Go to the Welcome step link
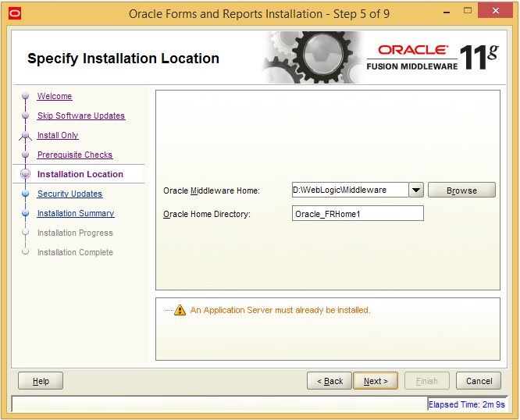Image resolution: width=520 pixels, height=420 pixels. [55, 96]
